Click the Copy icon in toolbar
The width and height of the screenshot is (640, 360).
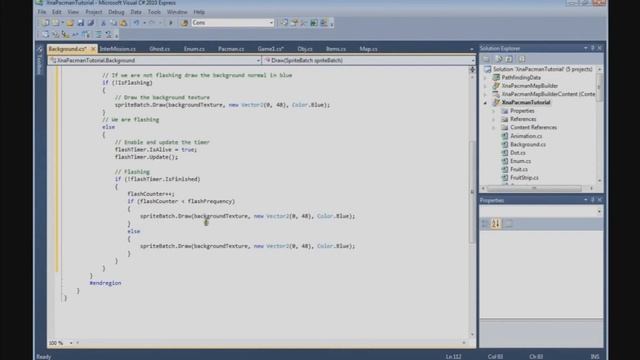pos(113,23)
